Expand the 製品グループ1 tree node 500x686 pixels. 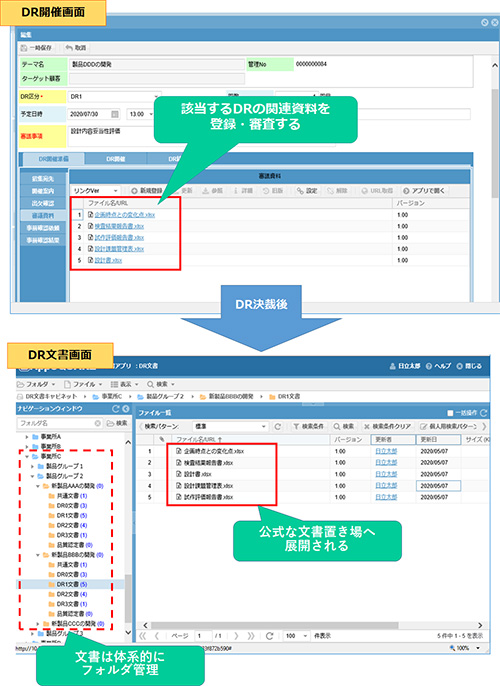tap(32, 466)
